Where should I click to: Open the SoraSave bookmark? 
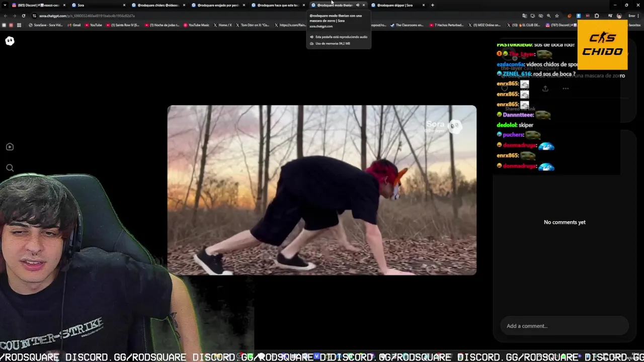tap(46, 25)
